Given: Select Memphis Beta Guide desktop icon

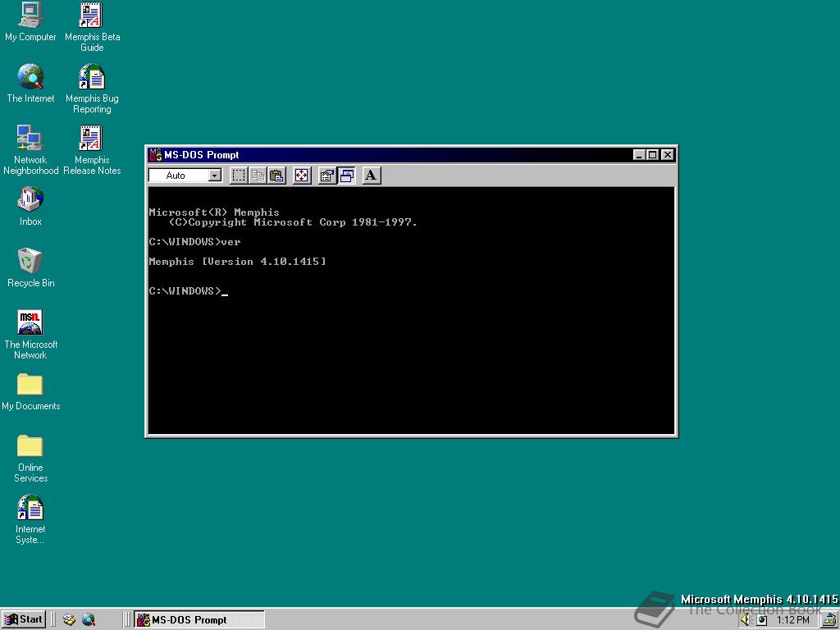Looking at the screenshot, I should [x=92, y=27].
